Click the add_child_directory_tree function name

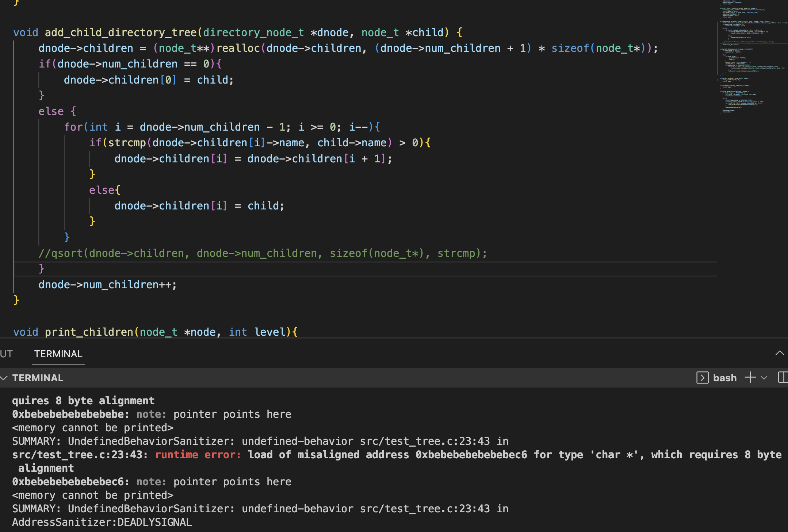click(x=121, y=32)
